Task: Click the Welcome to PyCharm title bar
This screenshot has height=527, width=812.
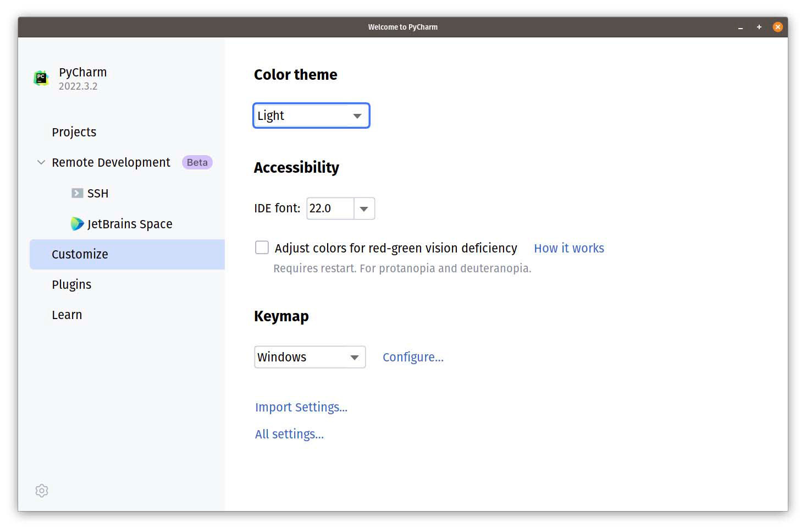Action: (x=403, y=27)
